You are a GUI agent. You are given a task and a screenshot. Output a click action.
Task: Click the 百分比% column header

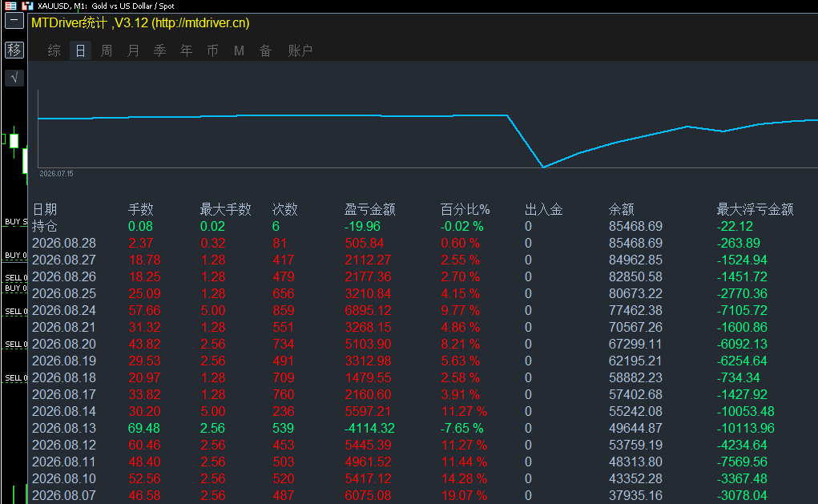click(x=465, y=210)
